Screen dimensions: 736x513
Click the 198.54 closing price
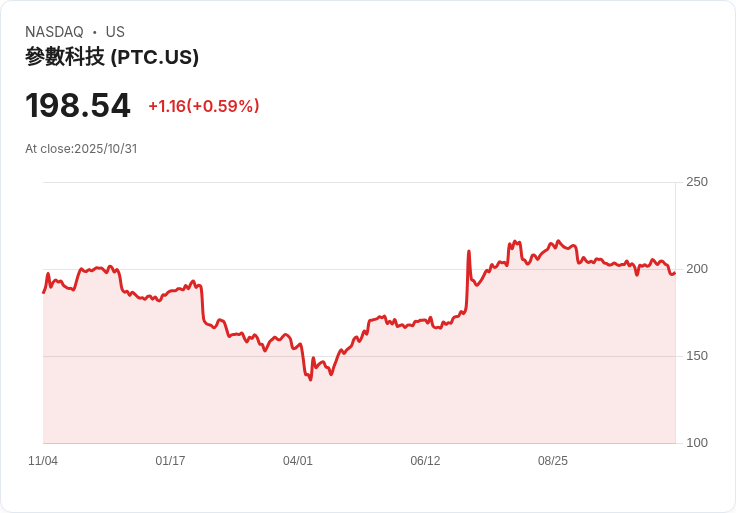click(78, 105)
